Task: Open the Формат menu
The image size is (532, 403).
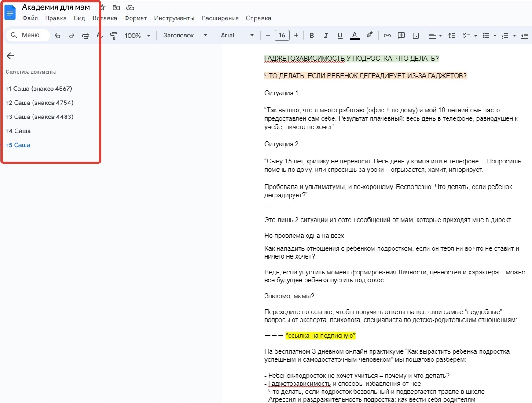Action: click(136, 18)
